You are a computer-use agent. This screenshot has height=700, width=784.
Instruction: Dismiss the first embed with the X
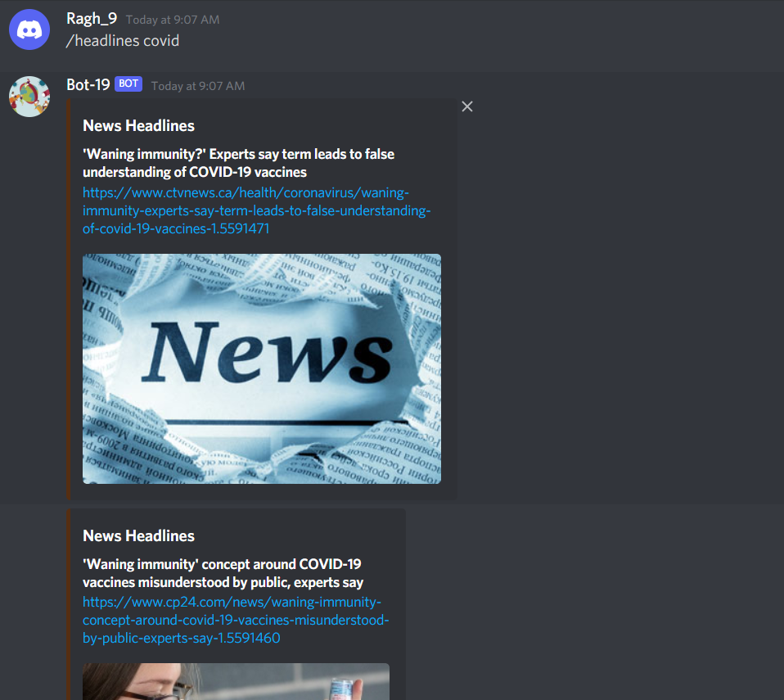pos(467,106)
